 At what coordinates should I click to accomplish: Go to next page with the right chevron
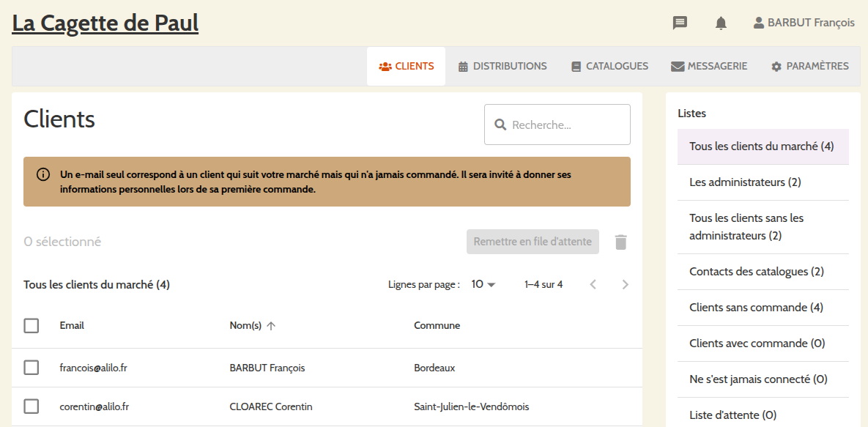(625, 284)
